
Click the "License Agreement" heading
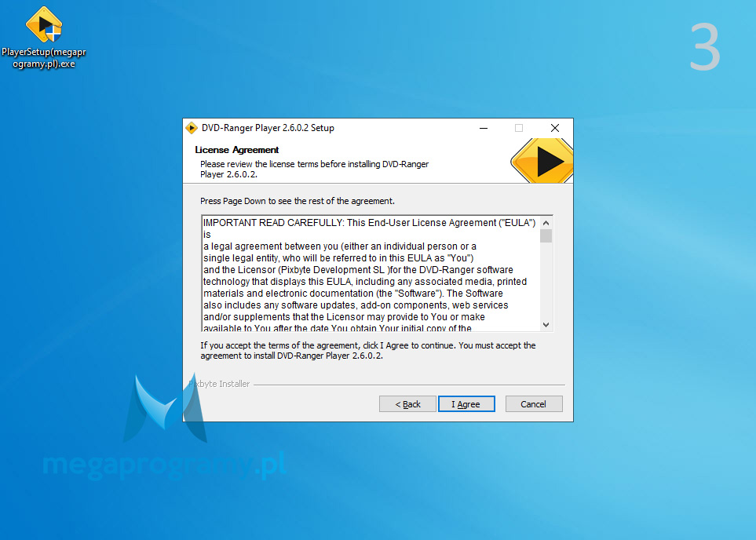[x=237, y=150]
